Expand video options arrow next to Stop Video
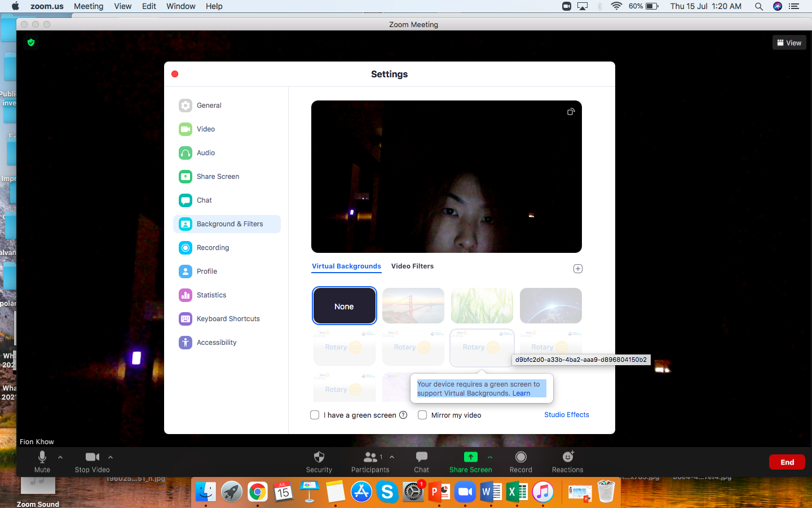The width and height of the screenshot is (812, 508). 111,457
